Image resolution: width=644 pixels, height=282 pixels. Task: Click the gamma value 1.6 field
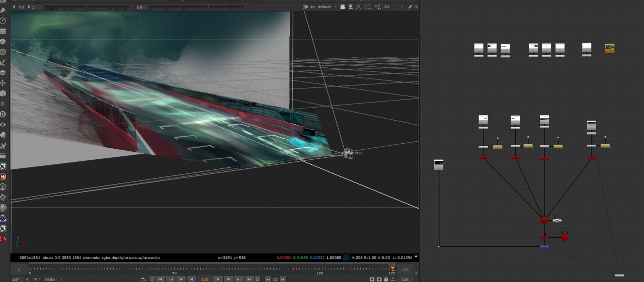[x=141, y=7]
